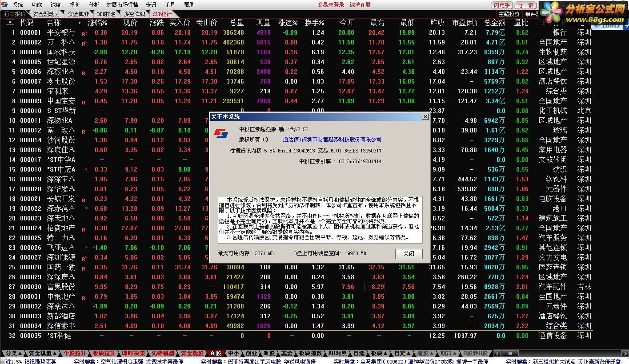Open the 功能 menu

coord(37,5)
